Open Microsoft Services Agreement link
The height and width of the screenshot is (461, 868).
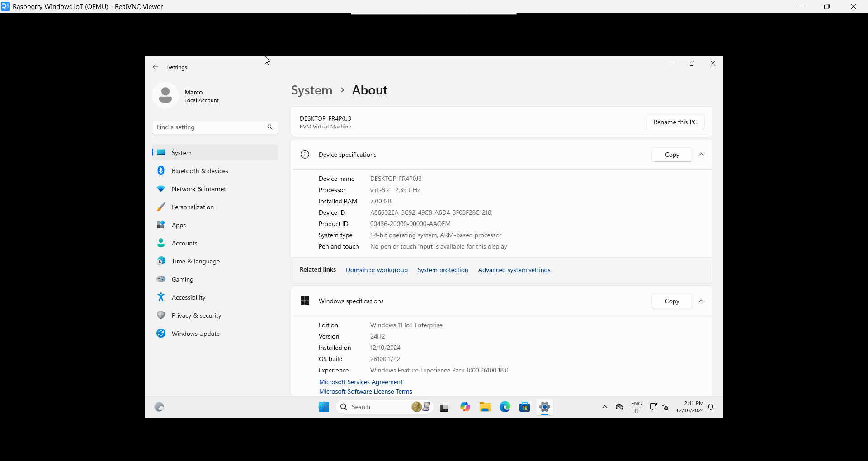coord(361,382)
